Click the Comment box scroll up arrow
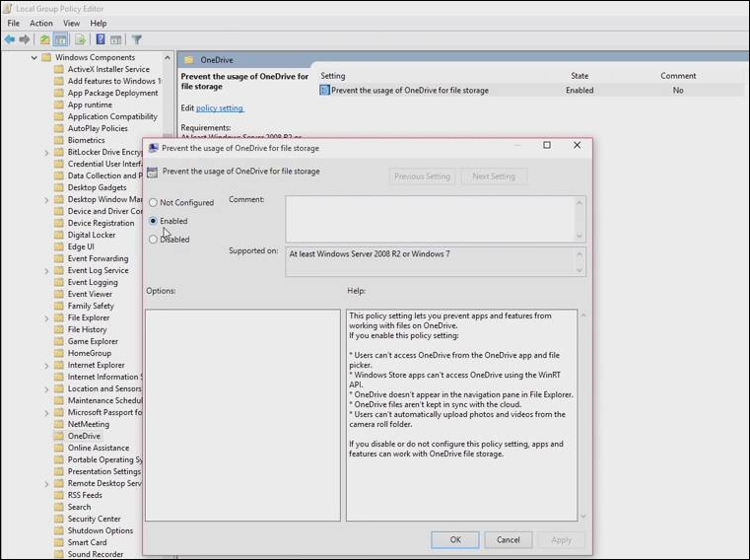This screenshot has width=750, height=560. pyautogui.click(x=580, y=203)
